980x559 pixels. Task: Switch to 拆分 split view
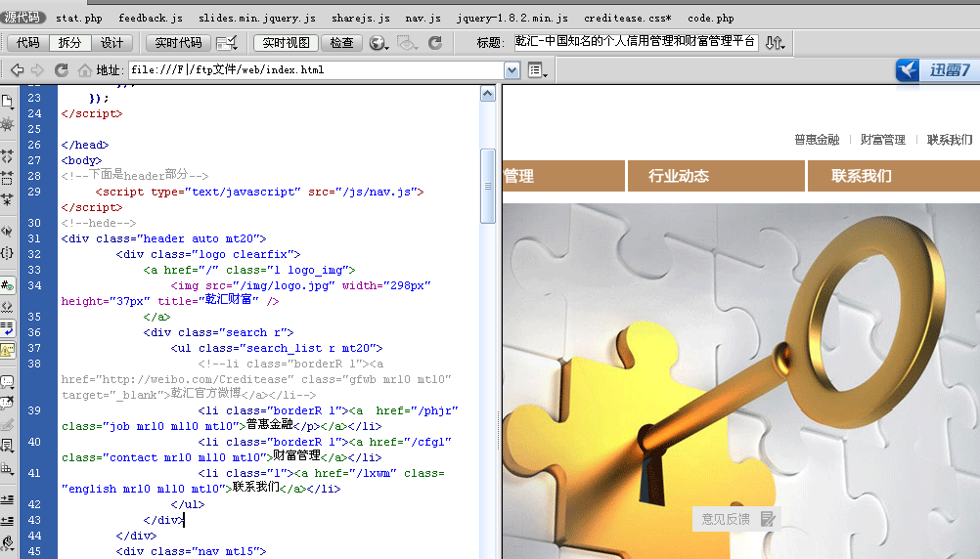pos(70,42)
